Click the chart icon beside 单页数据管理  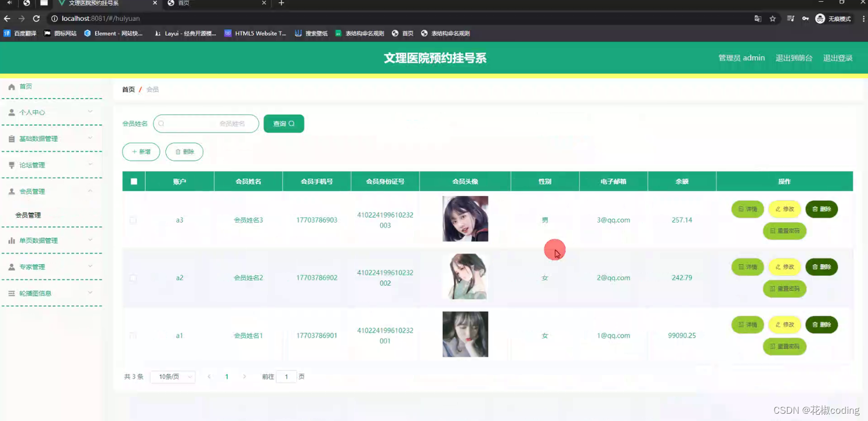point(12,240)
